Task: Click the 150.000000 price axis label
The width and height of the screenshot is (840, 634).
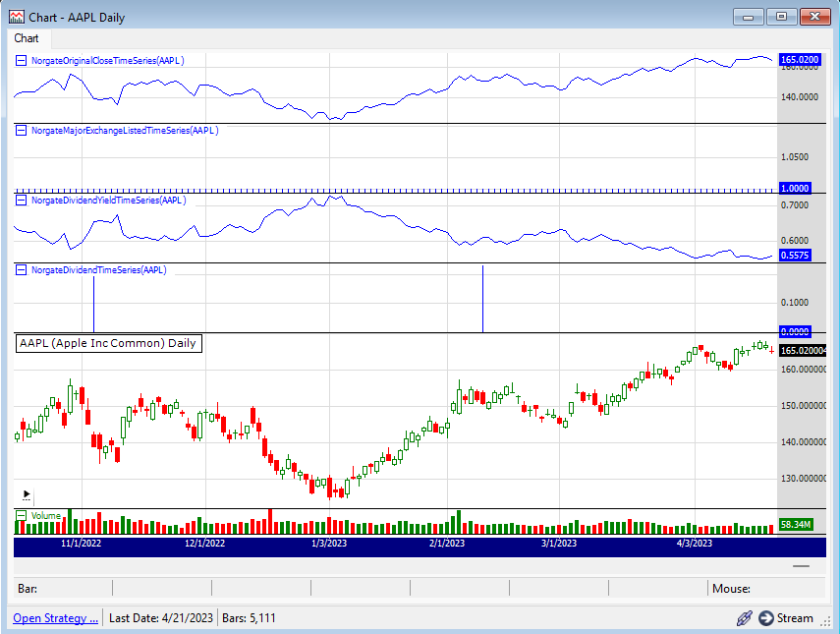Action: click(x=803, y=406)
